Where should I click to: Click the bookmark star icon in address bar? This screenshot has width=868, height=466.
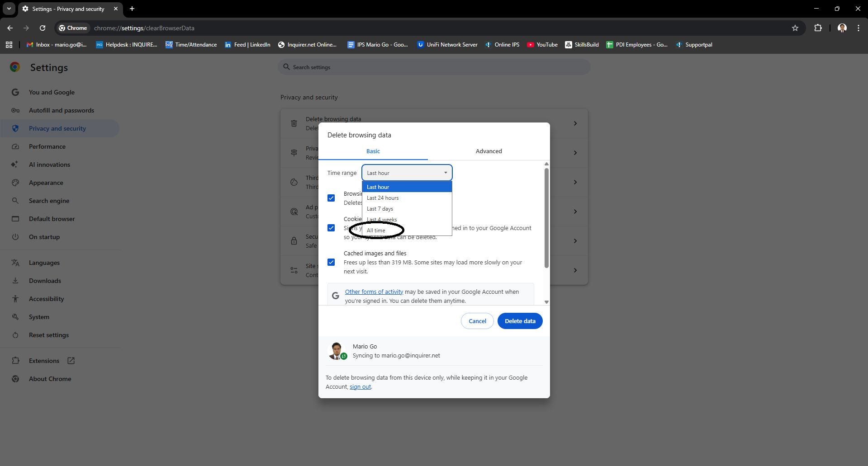pos(795,28)
